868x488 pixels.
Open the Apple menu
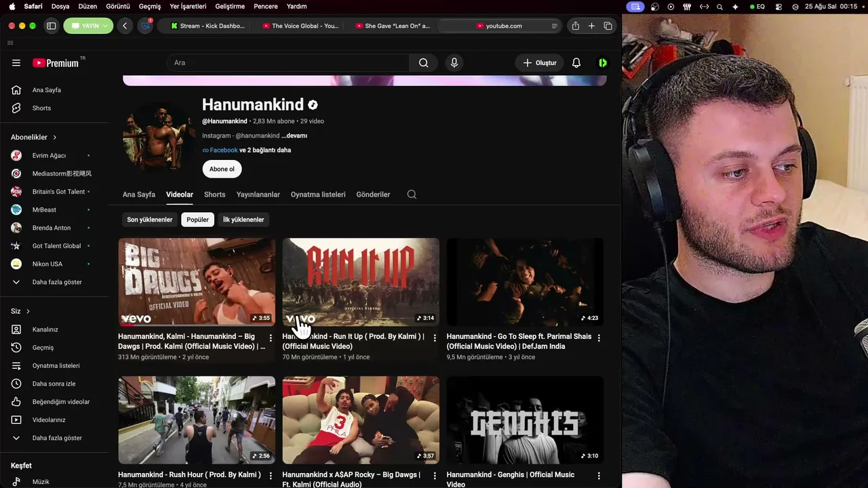coord(12,6)
